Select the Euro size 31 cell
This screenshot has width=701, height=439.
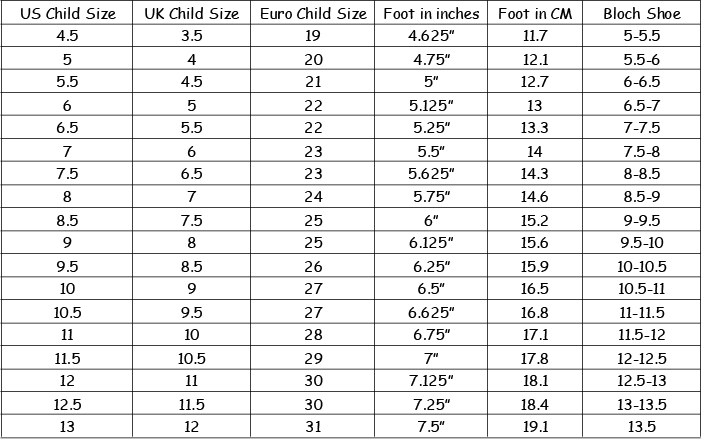tap(312, 426)
